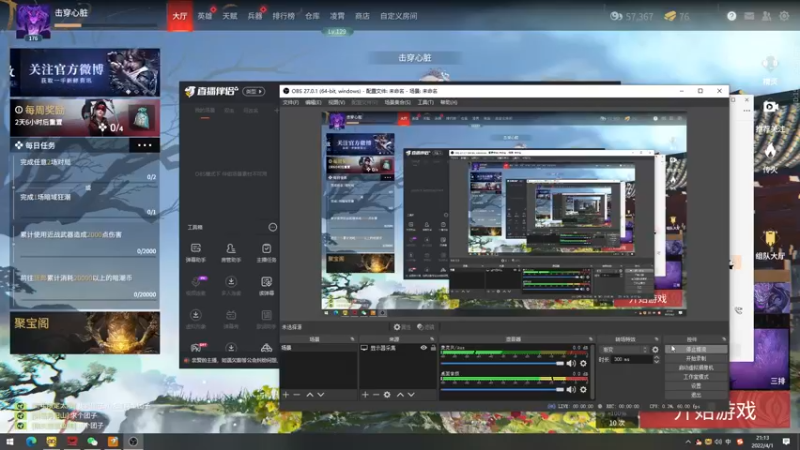Move the scene up in Scenes panel

coord(310,394)
